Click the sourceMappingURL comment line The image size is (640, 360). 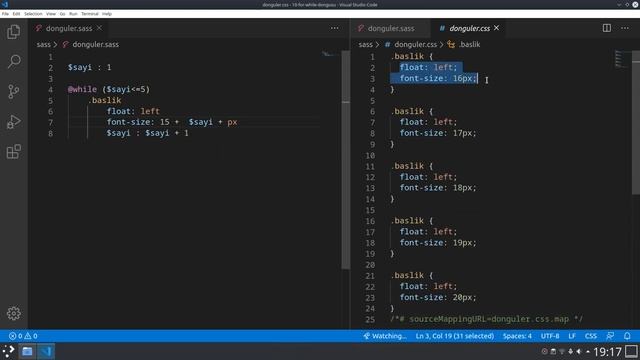[x=486, y=319]
